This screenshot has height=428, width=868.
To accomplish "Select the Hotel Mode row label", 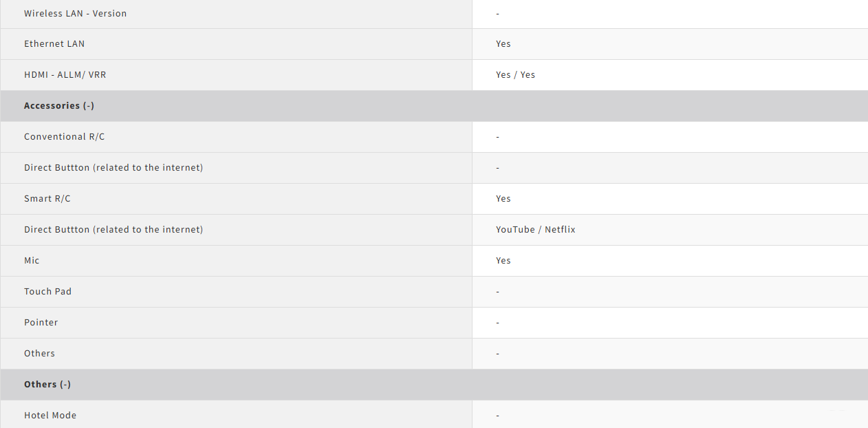I will [x=50, y=416].
